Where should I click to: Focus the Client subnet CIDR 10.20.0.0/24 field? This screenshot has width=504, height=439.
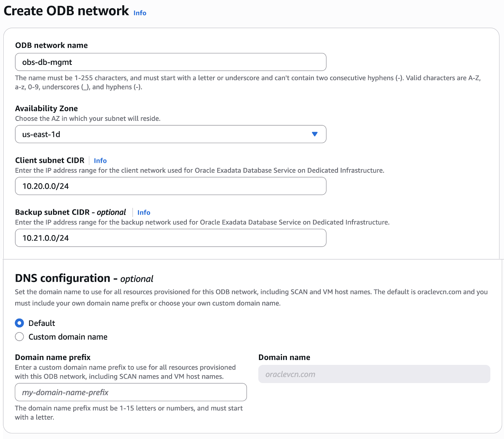170,186
